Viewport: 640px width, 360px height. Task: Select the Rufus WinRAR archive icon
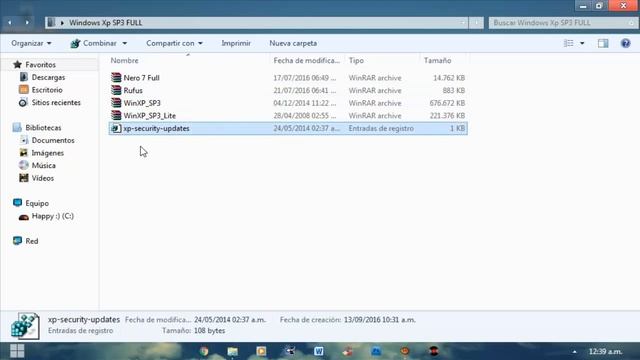[x=116, y=90]
